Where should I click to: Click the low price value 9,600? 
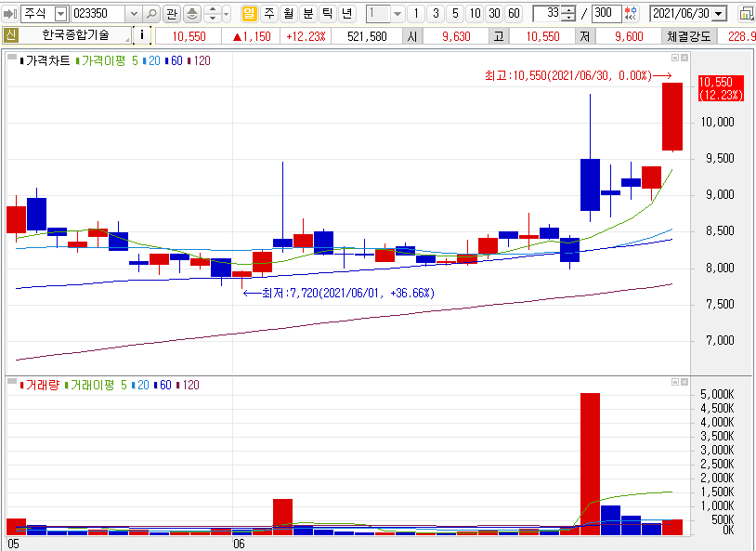tap(629, 36)
